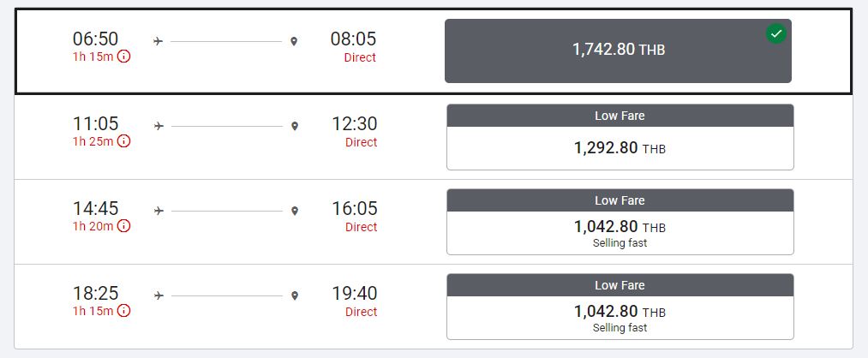Choose 18:25 flight's 1,042.80 THB fare

(620, 307)
